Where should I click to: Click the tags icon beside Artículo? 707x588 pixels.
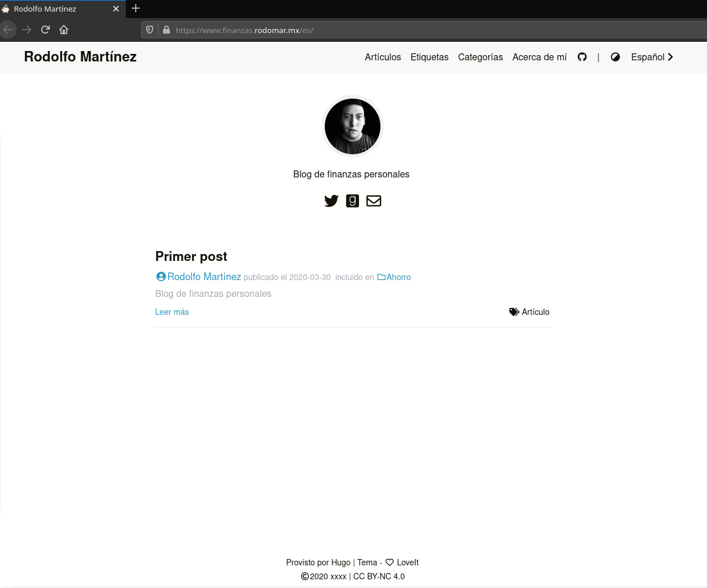pyautogui.click(x=514, y=312)
